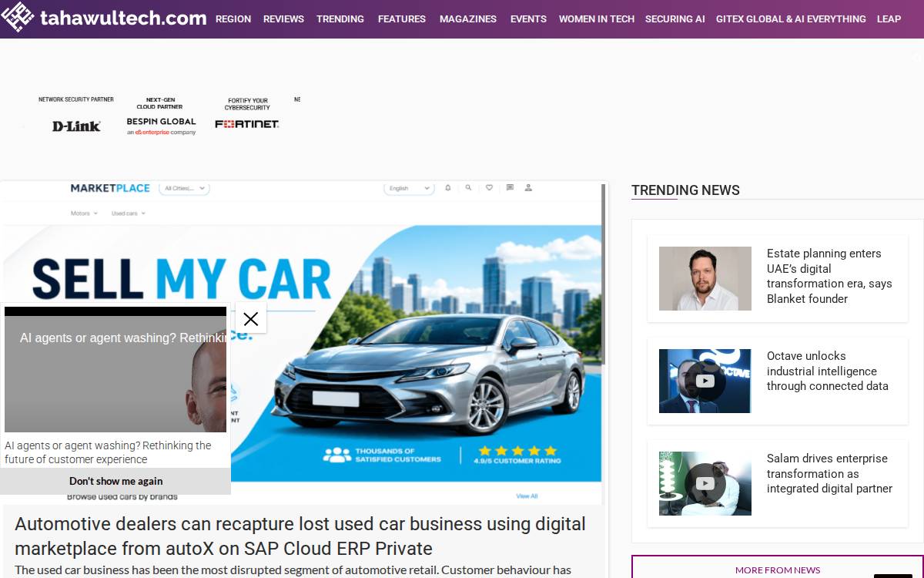
Task: Click Don't show me again button
Action: (x=115, y=481)
